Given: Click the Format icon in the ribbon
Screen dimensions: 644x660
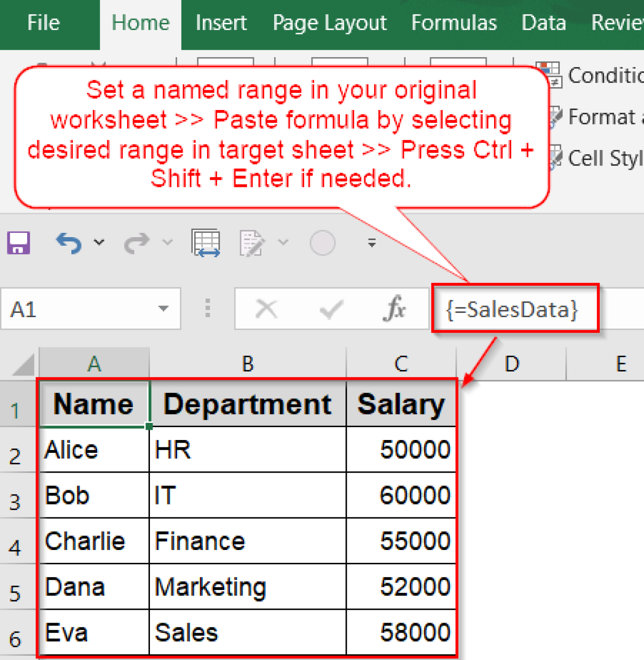Looking at the screenshot, I should pos(556,117).
